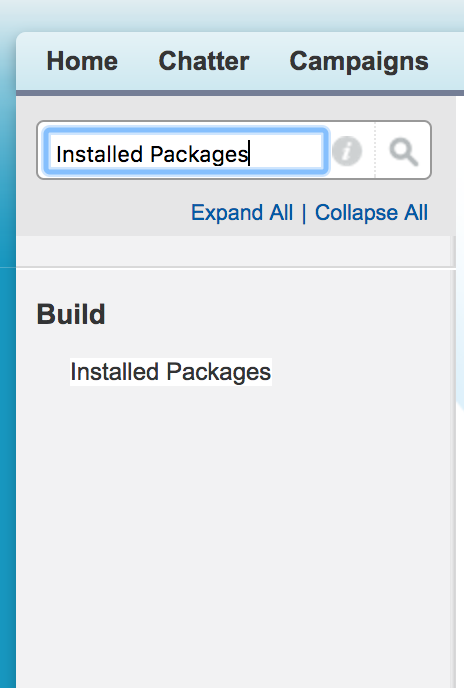Place cursor in the 'Installed Packages' search text

tap(152, 154)
